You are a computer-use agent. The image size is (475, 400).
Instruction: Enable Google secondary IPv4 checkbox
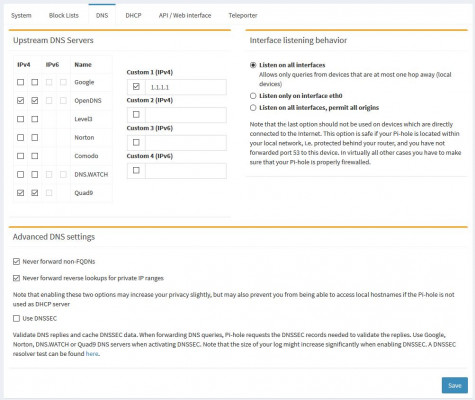35,82
